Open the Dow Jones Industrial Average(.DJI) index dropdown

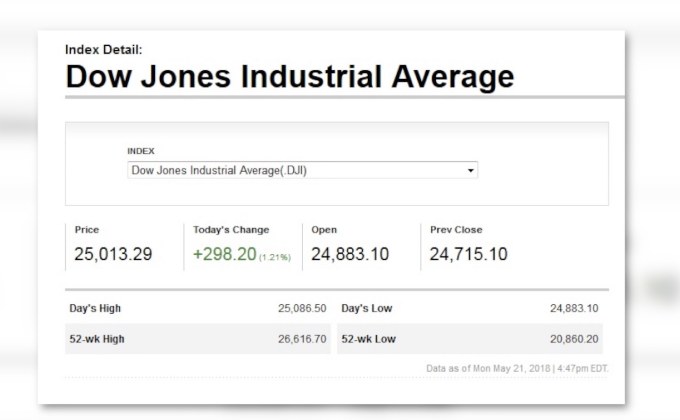(300, 171)
